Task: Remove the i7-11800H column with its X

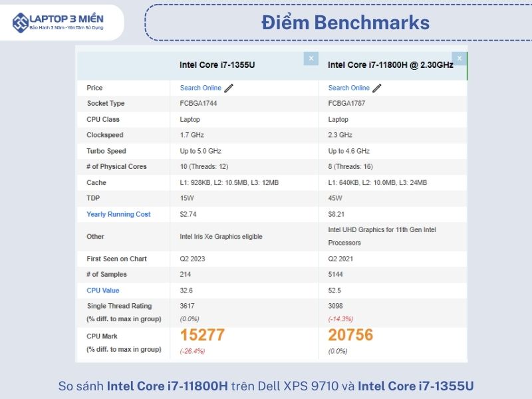Action: tap(459, 59)
